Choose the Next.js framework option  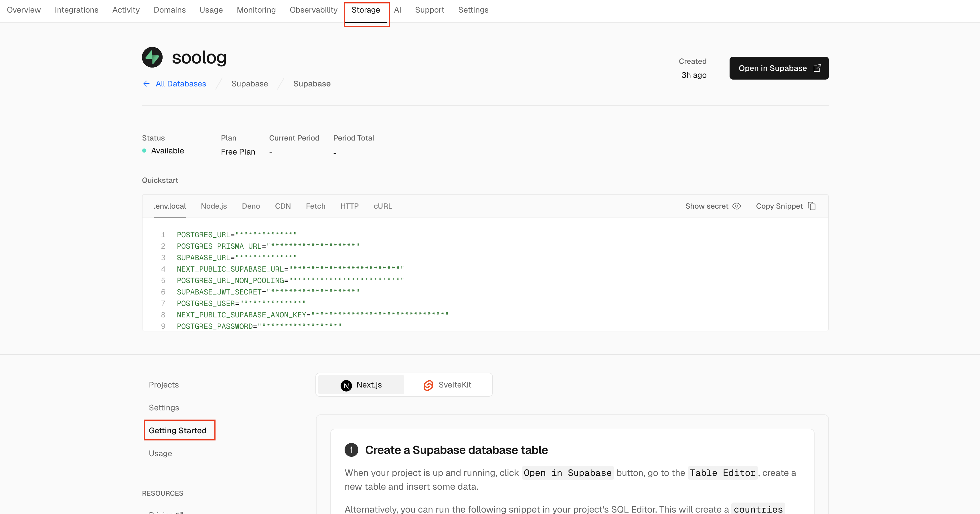pyautogui.click(x=361, y=385)
